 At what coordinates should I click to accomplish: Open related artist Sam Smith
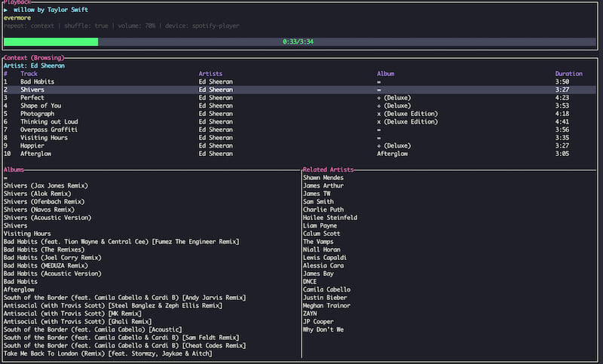point(318,202)
